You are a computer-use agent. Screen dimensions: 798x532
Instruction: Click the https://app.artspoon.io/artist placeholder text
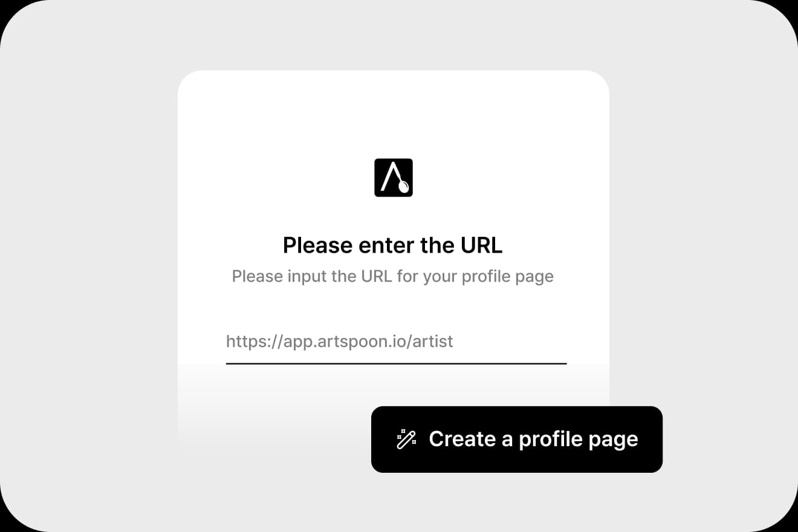click(x=339, y=342)
